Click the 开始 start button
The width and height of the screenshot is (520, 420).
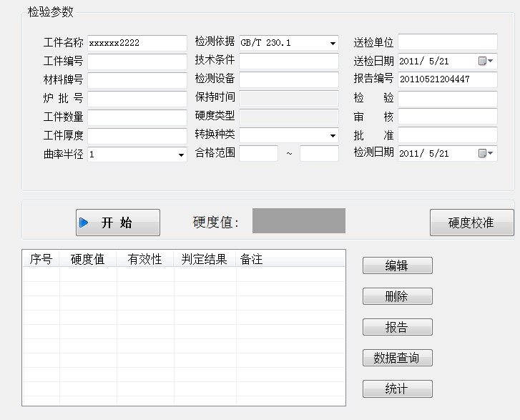coord(118,223)
